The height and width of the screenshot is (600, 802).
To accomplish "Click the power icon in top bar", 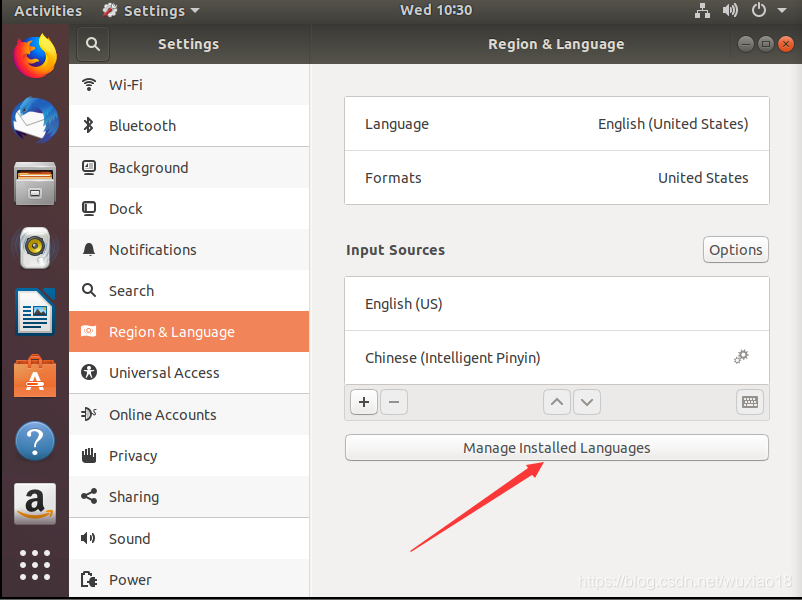I will [x=759, y=10].
